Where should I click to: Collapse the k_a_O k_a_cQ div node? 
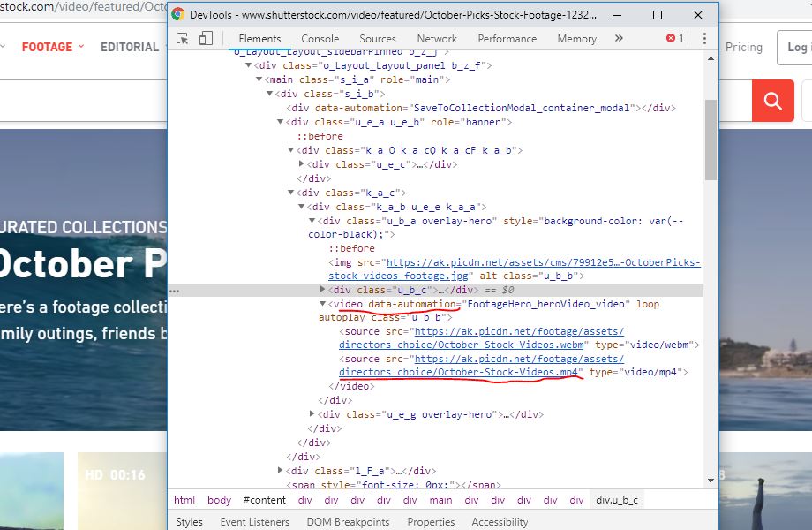click(x=290, y=150)
